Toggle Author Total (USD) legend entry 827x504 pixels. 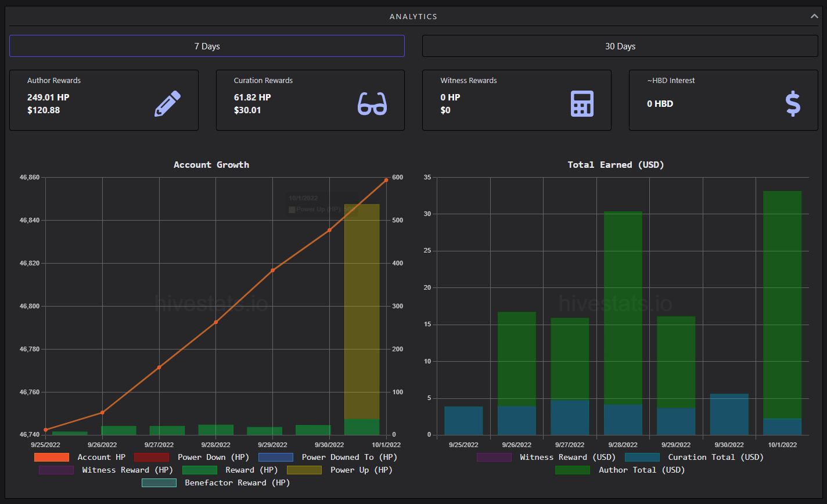pos(620,470)
